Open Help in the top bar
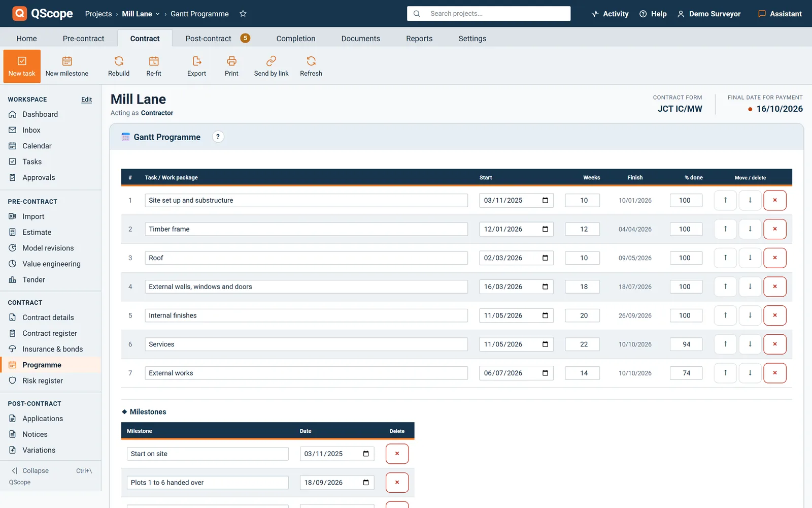 pos(653,14)
